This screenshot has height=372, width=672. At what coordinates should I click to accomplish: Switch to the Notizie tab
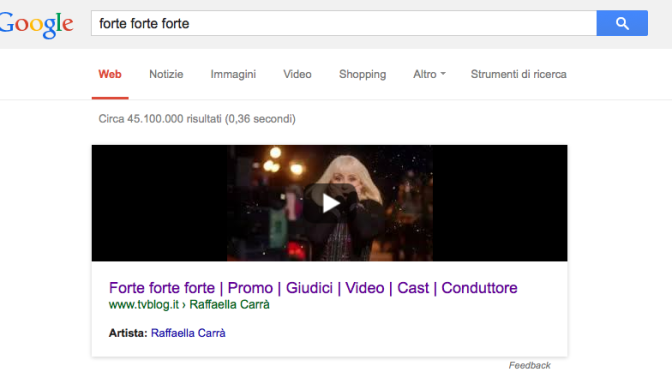(x=166, y=74)
